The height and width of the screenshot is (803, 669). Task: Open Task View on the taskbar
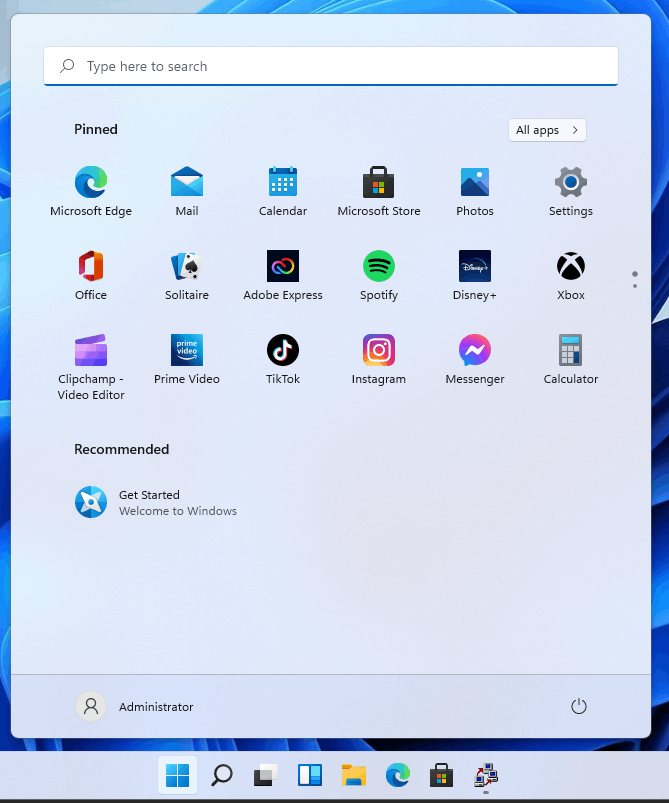(x=265, y=775)
